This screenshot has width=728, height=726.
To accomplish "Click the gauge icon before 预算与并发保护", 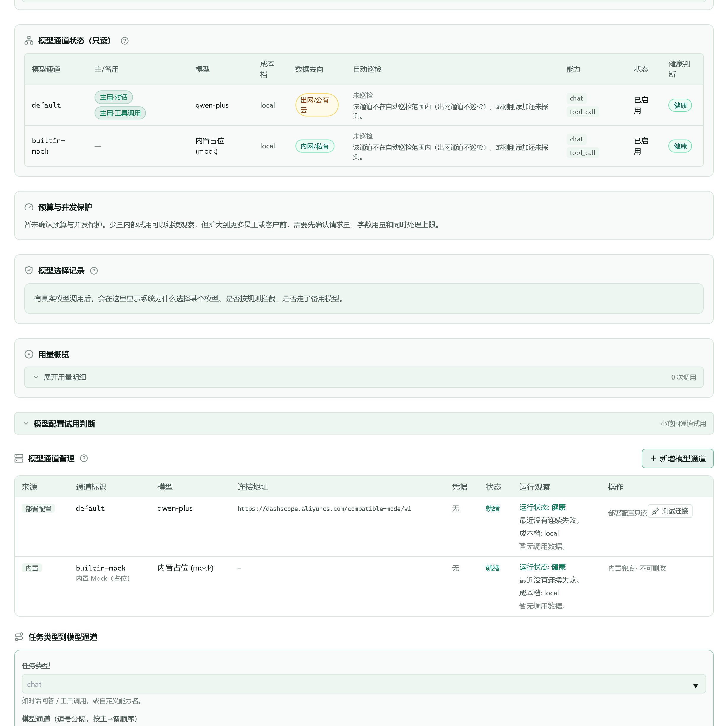I will pyautogui.click(x=29, y=207).
